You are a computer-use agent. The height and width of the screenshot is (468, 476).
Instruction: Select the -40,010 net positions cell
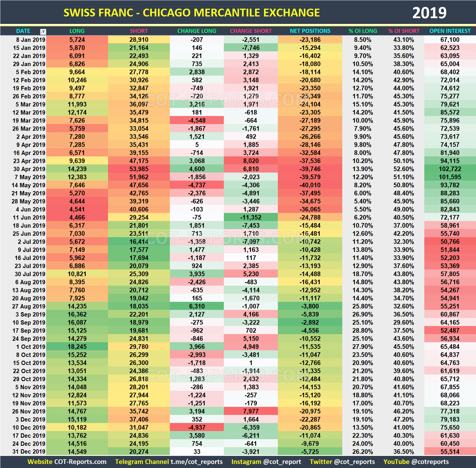tap(310, 185)
